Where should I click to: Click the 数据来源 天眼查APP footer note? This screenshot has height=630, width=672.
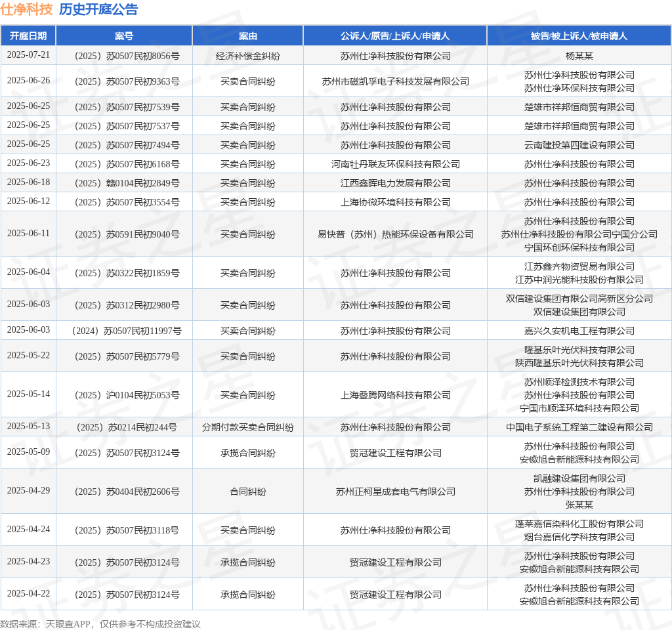[100, 624]
